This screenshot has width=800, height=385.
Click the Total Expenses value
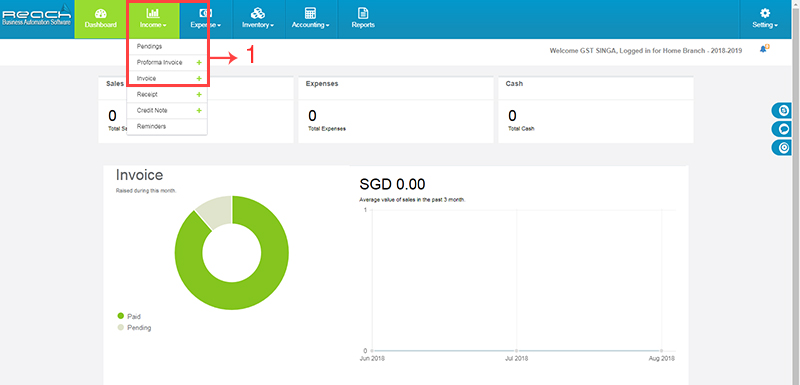click(312, 116)
